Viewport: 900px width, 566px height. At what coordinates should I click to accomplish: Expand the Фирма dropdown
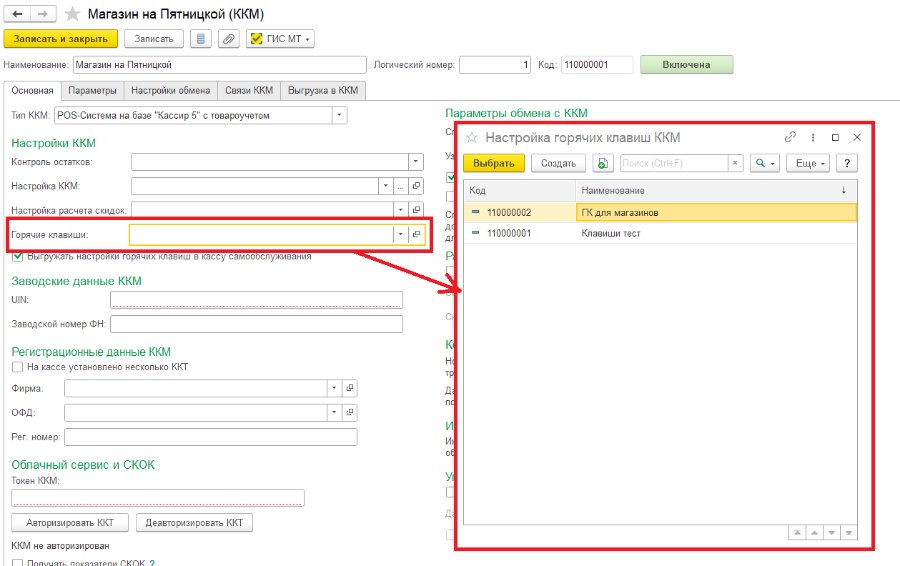[334, 388]
